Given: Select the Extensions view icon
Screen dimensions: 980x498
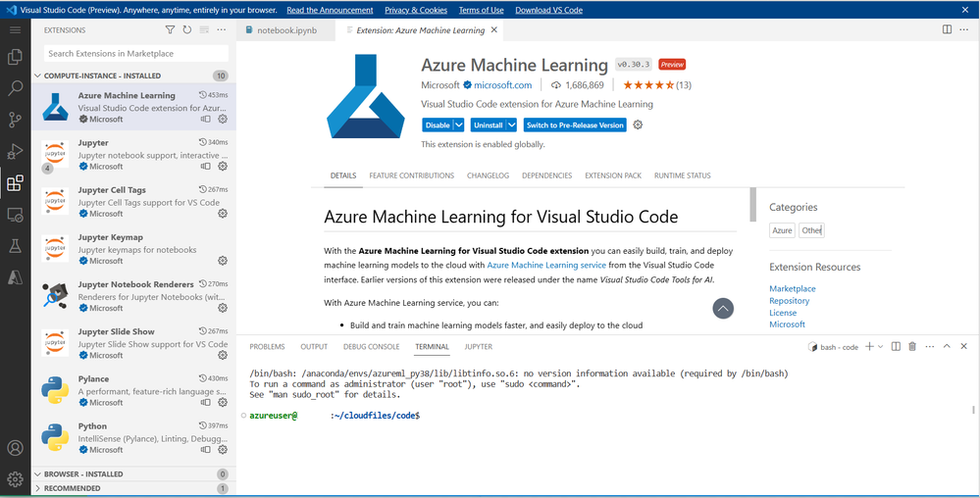Looking at the screenshot, I should pyautogui.click(x=15, y=183).
